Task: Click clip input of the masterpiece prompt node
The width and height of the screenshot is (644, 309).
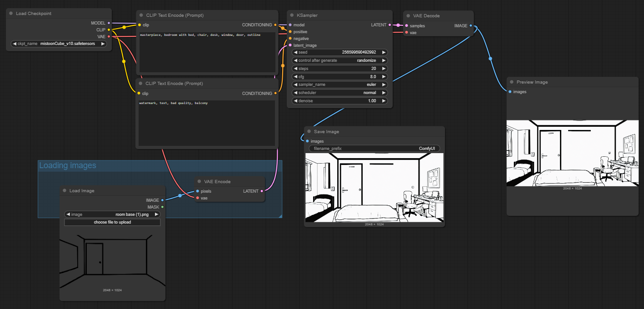Action: [139, 25]
